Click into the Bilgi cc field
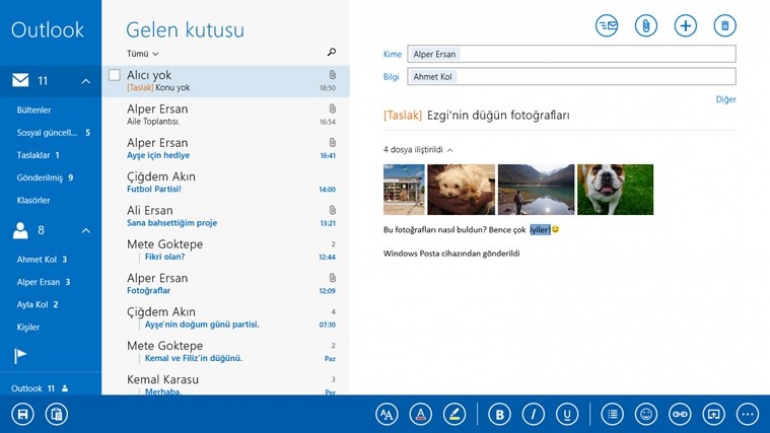Screen dimensions: 770x433 tap(572, 77)
